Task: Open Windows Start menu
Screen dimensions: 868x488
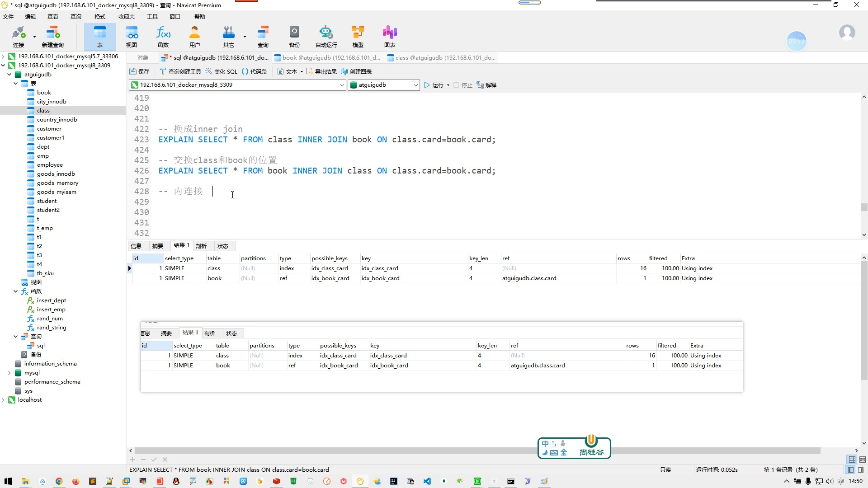Action: pyautogui.click(x=8, y=481)
